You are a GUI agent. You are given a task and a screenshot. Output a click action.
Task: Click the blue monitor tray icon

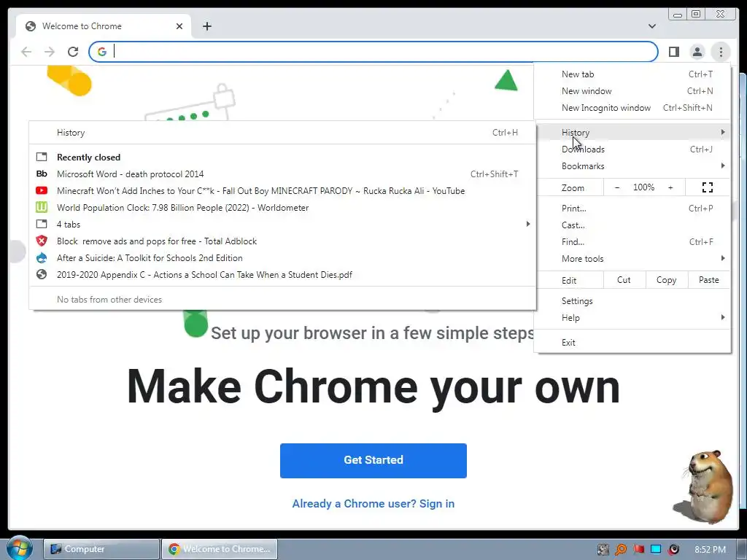(x=656, y=550)
